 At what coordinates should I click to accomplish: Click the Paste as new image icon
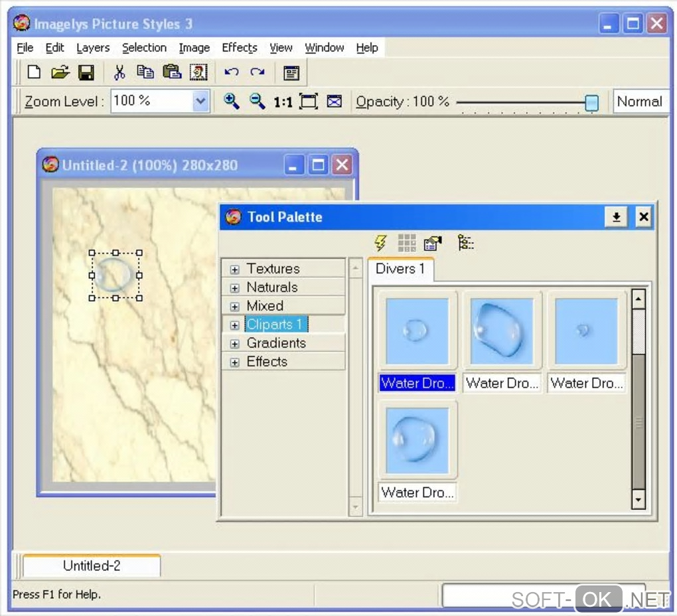[198, 72]
